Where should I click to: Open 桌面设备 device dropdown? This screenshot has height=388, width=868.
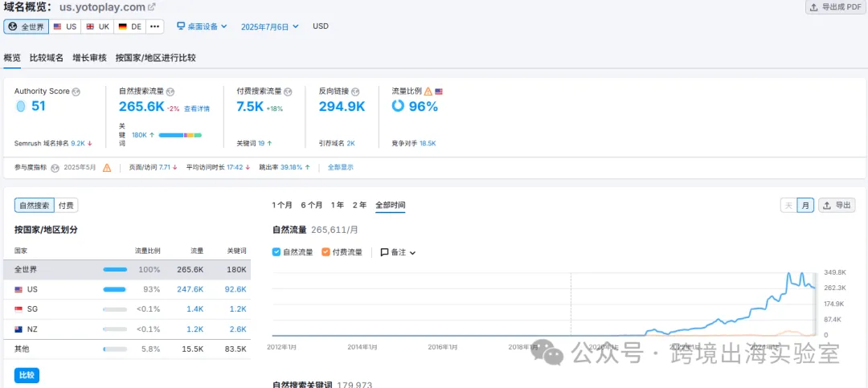pyautogui.click(x=202, y=26)
